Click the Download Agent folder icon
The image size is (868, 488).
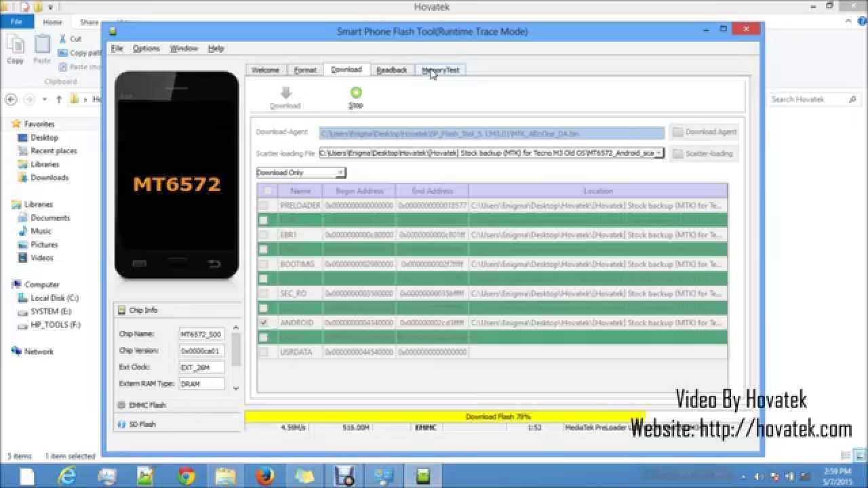point(677,132)
